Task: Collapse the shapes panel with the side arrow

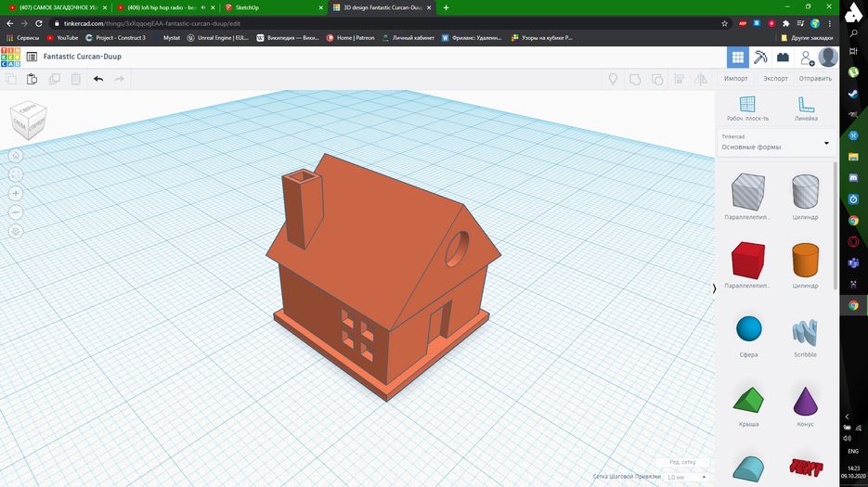Action: [714, 288]
